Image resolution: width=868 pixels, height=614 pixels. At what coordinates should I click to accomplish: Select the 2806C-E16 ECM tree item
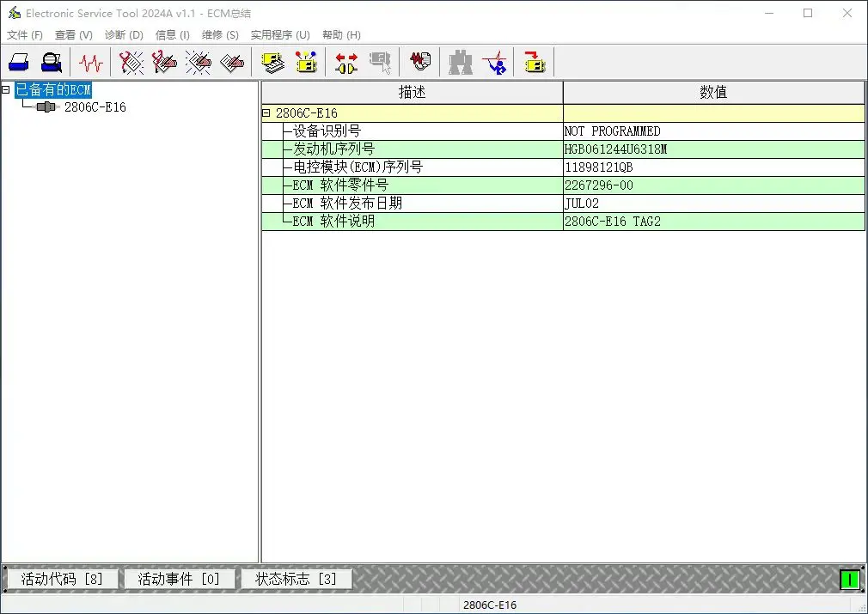click(95, 106)
